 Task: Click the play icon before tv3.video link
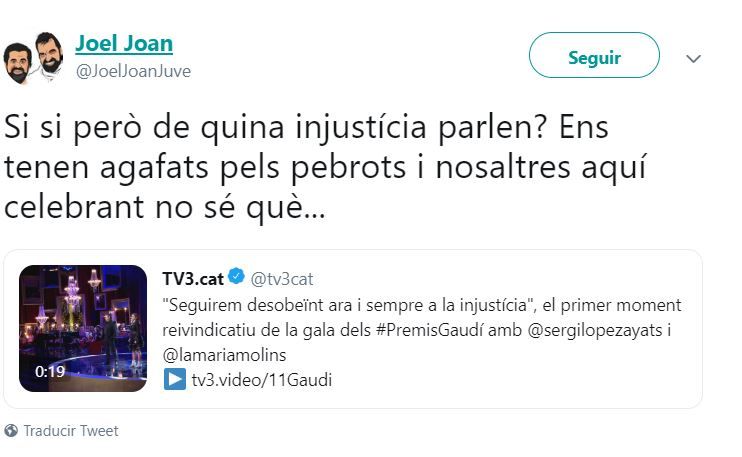[x=173, y=379]
